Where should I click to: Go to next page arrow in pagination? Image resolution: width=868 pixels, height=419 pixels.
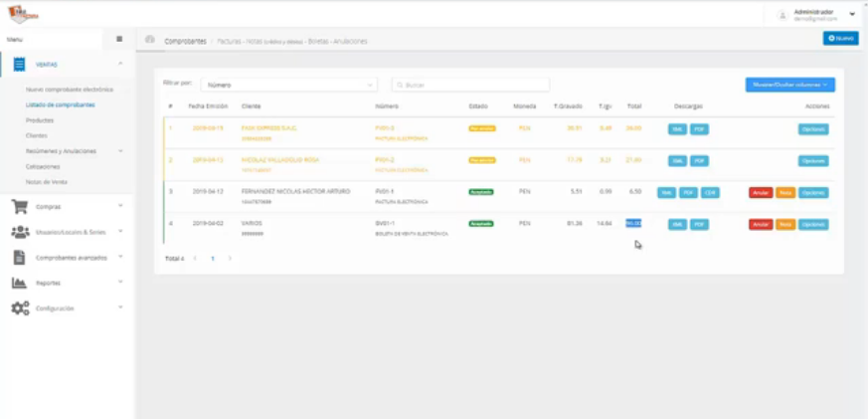pyautogui.click(x=231, y=259)
